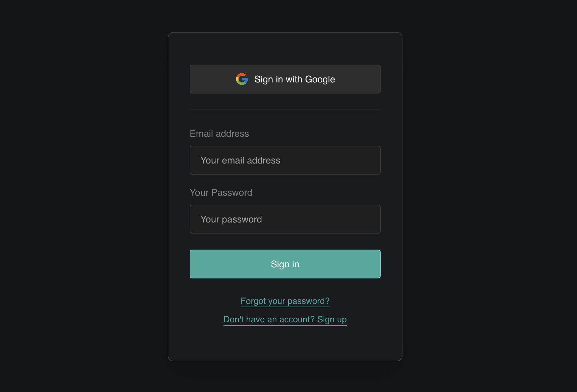
Task: Focus the email address input field
Action: click(285, 160)
